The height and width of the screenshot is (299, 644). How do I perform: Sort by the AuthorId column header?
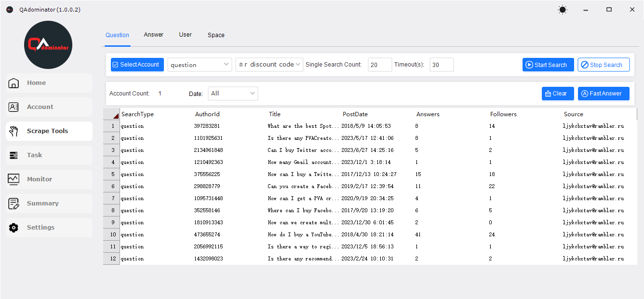207,114
